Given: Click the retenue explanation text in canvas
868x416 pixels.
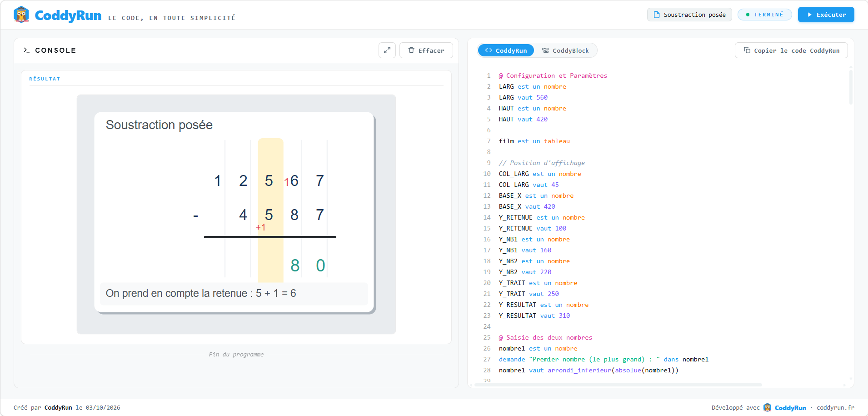Looking at the screenshot, I should [x=201, y=293].
